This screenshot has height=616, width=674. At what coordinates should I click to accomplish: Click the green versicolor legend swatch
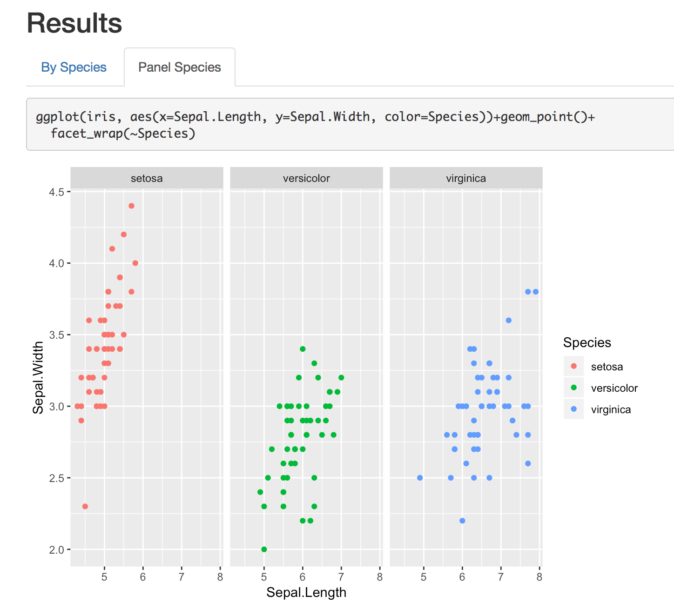click(573, 388)
